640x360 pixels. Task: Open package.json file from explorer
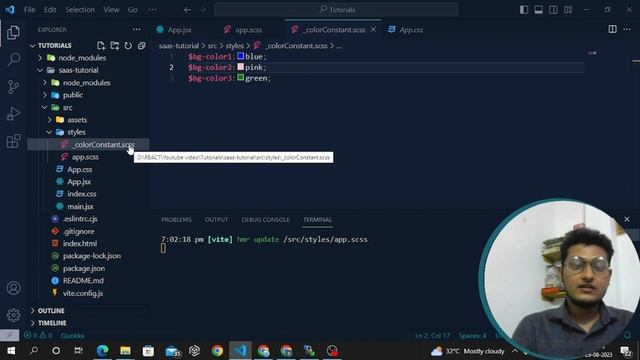84,268
